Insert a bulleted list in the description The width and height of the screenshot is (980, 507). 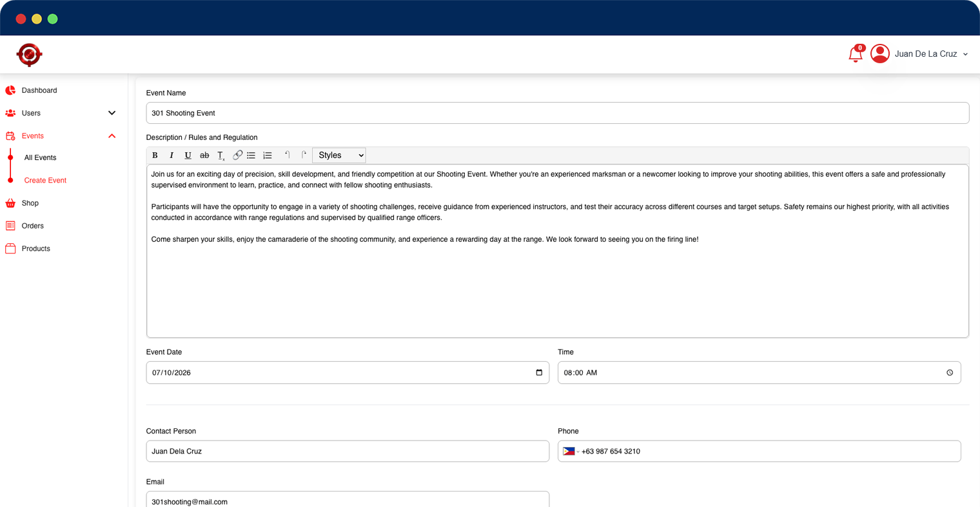click(251, 155)
